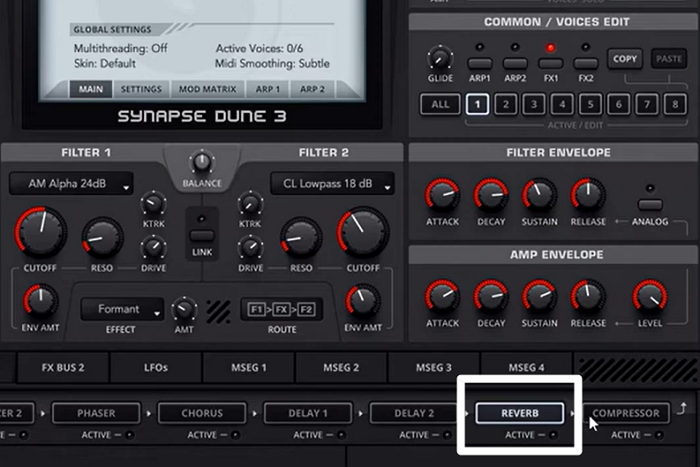Click the filter effect AMT knob
Viewport: 700px width, 467px height.
[x=184, y=309]
